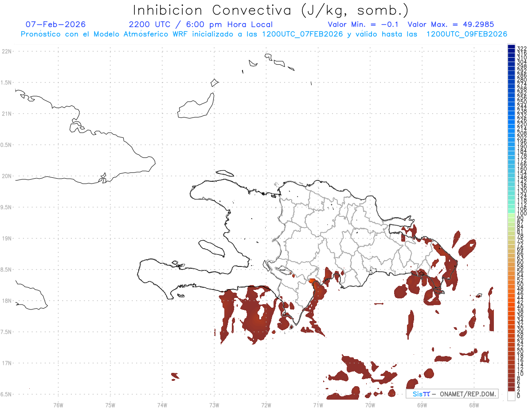The image size is (532, 411).
Task: Click the "0" colorbar label
Action: point(519,395)
